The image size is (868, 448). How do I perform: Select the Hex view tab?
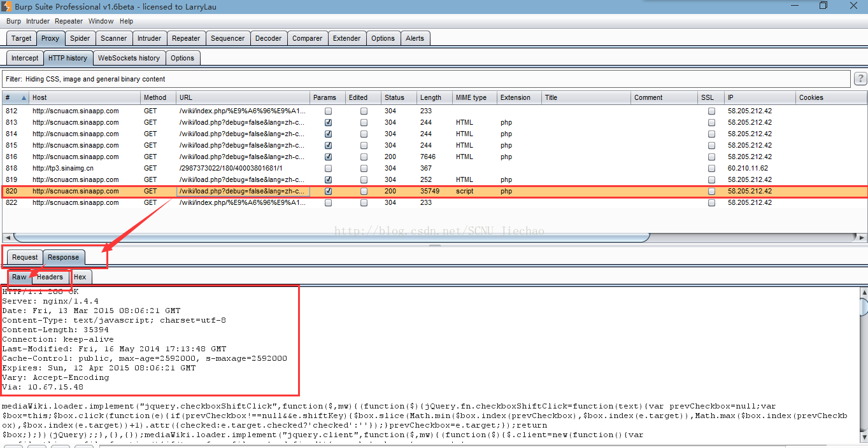click(x=80, y=277)
